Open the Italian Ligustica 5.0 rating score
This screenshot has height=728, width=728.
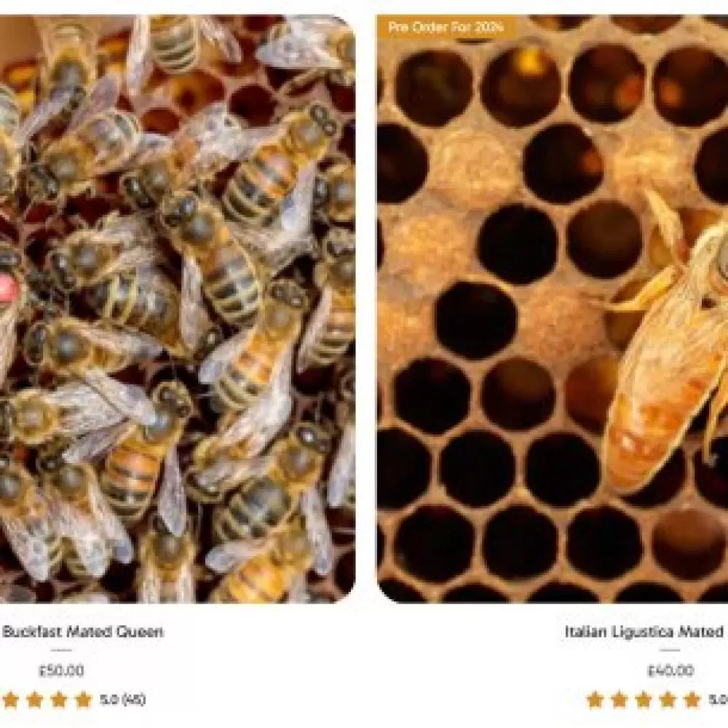[x=718, y=700]
